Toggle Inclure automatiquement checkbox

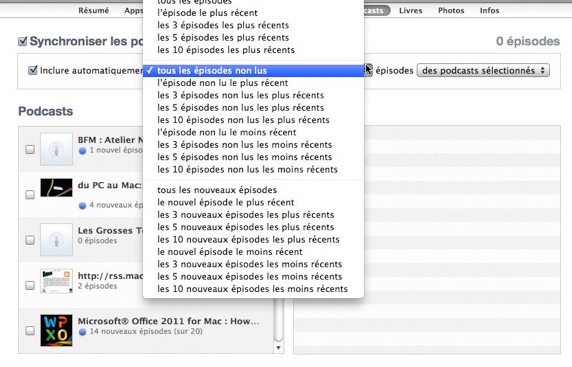click(33, 70)
